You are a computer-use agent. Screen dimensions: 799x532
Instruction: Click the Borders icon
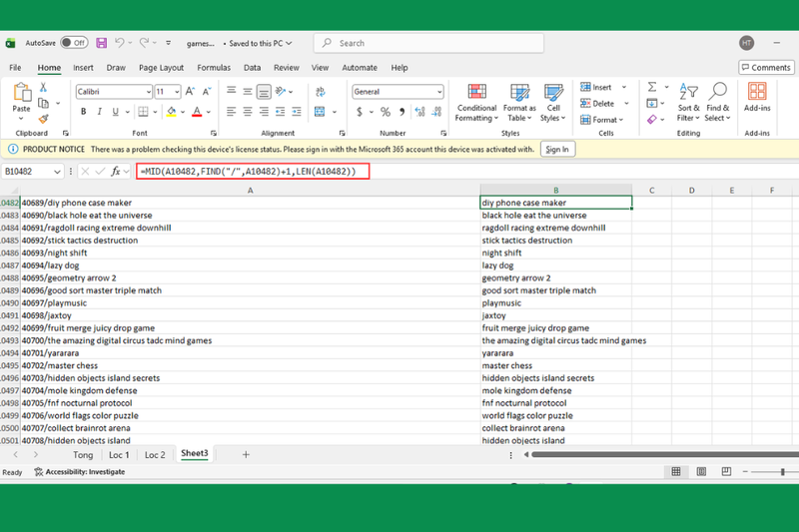point(143,112)
